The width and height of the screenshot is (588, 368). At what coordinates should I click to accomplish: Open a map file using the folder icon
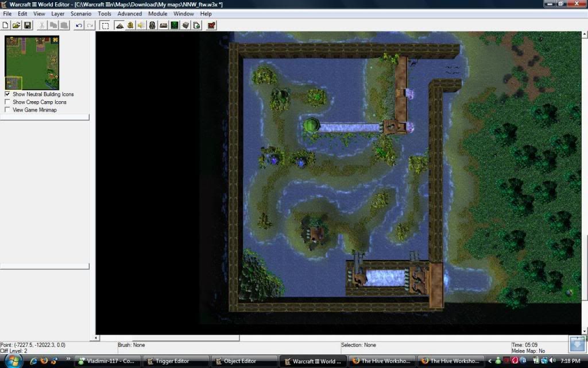coord(17,25)
